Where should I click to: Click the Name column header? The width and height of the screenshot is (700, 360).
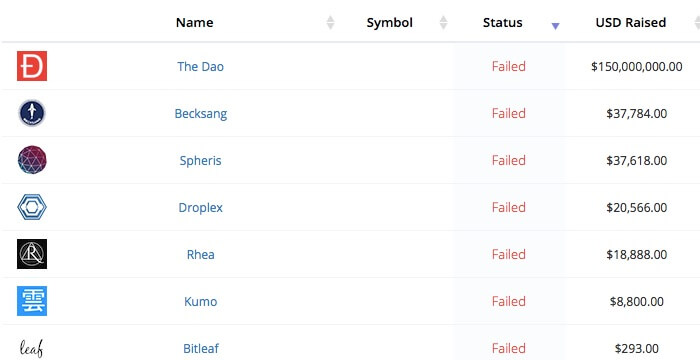point(195,22)
